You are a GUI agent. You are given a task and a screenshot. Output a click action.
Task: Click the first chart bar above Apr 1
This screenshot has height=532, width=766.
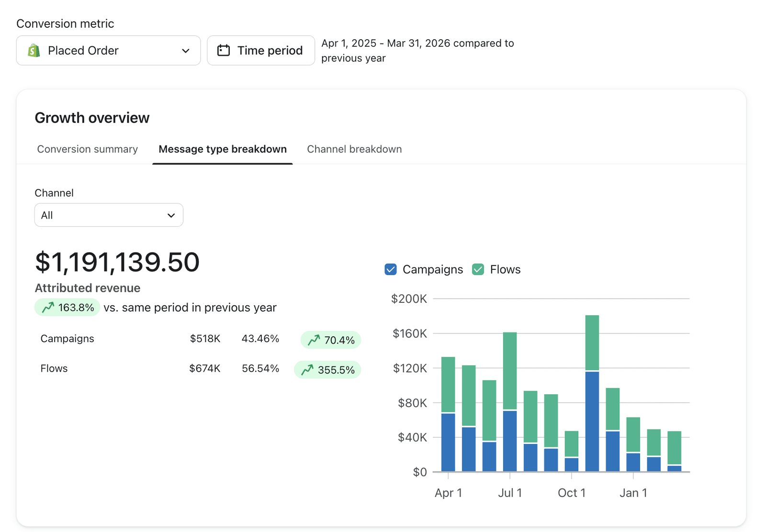pos(448,414)
